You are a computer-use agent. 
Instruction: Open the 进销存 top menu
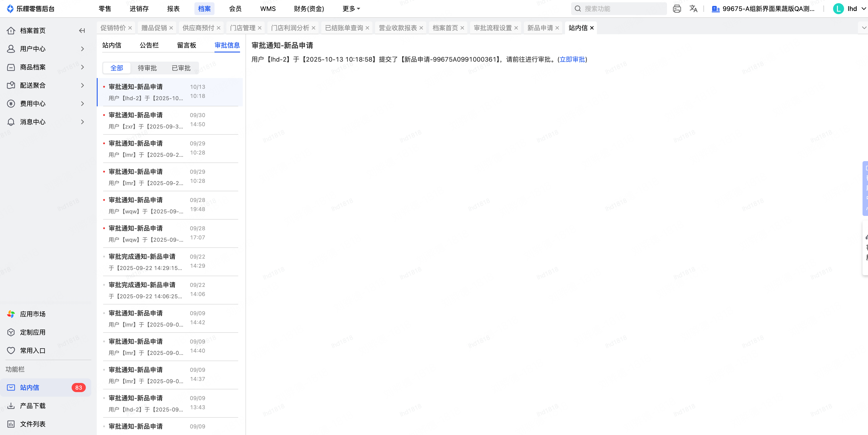139,9
